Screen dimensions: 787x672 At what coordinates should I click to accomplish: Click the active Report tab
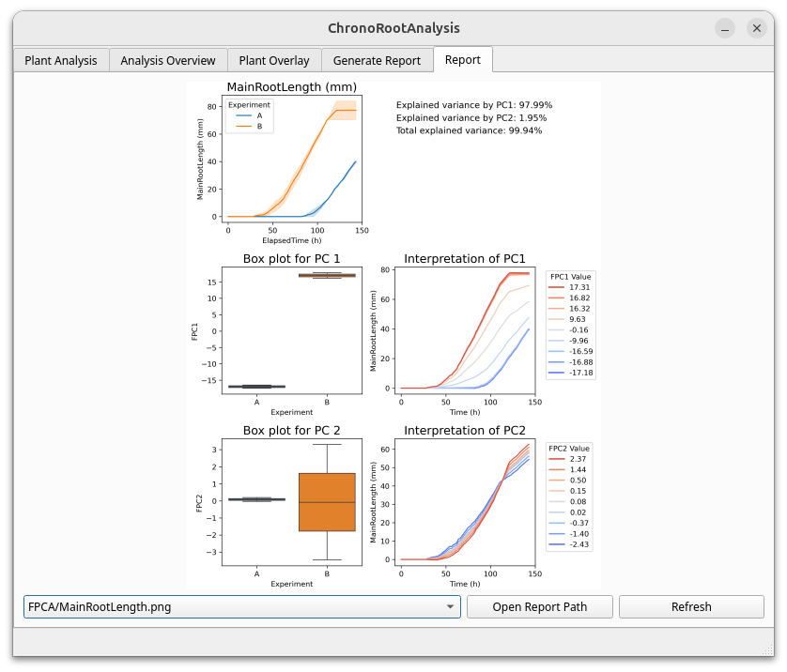click(462, 59)
